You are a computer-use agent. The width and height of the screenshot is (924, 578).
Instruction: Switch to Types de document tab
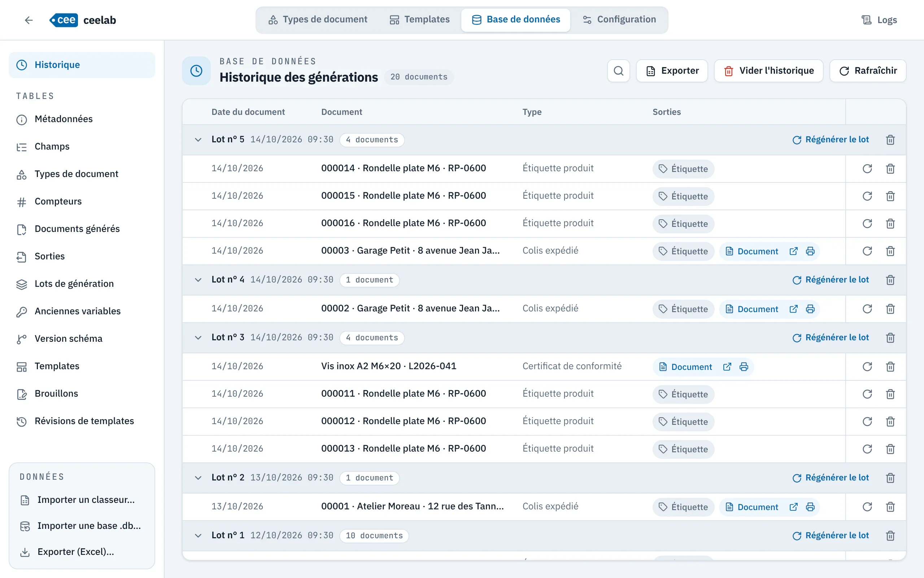click(x=318, y=20)
